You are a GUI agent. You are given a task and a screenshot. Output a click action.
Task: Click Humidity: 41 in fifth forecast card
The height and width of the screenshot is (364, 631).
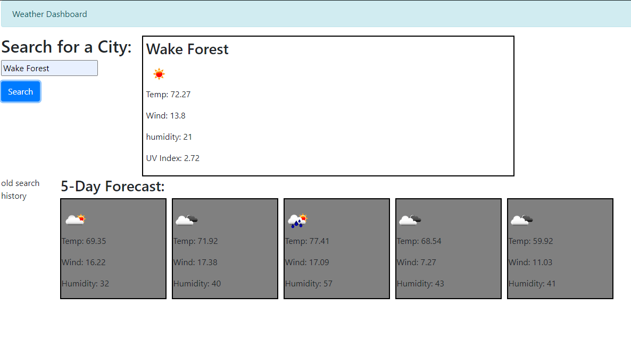click(x=533, y=284)
